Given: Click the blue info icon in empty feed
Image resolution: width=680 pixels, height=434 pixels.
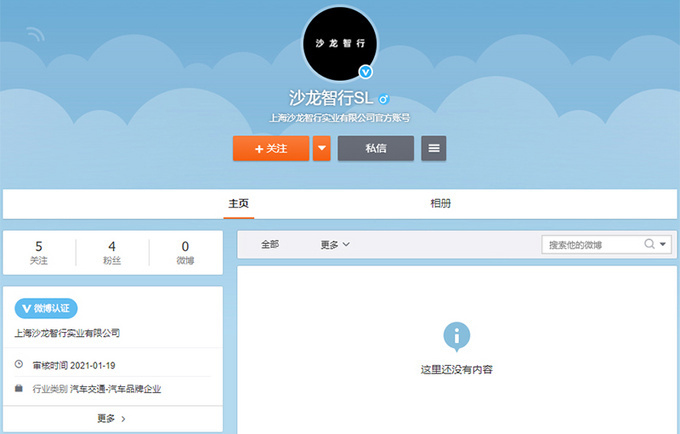Looking at the screenshot, I should click(x=457, y=336).
